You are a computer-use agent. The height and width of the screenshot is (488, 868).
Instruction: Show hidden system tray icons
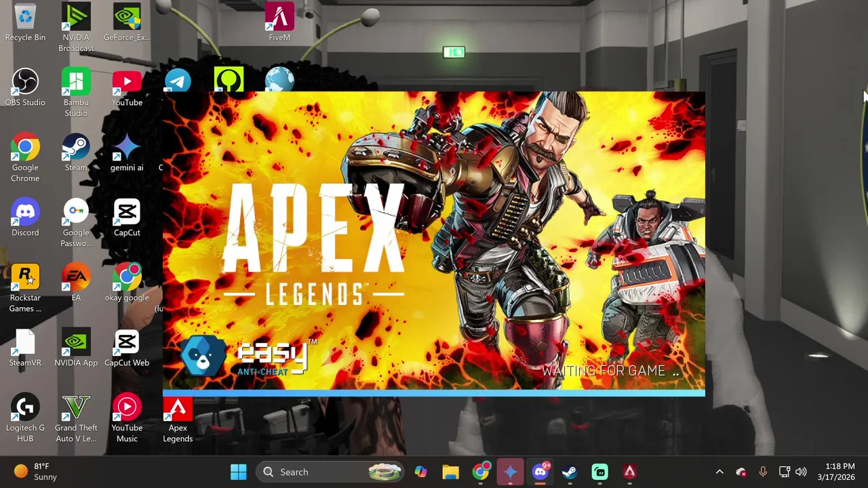pyautogui.click(x=719, y=472)
